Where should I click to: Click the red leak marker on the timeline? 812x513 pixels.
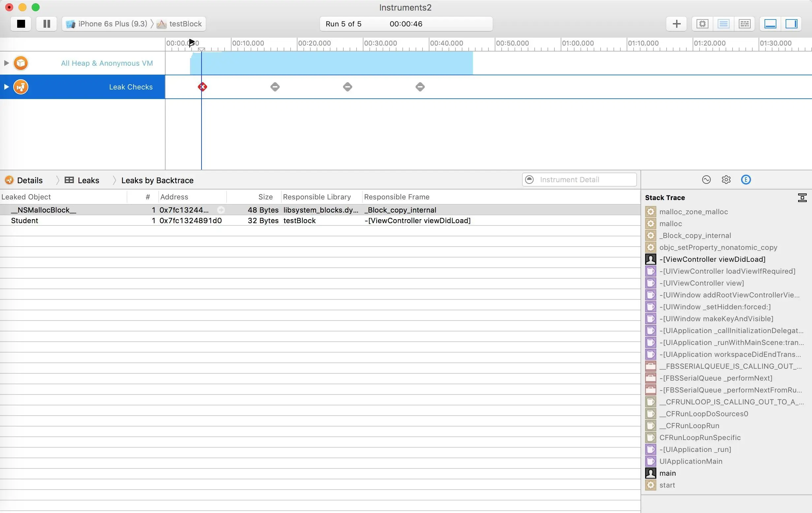[x=202, y=87]
